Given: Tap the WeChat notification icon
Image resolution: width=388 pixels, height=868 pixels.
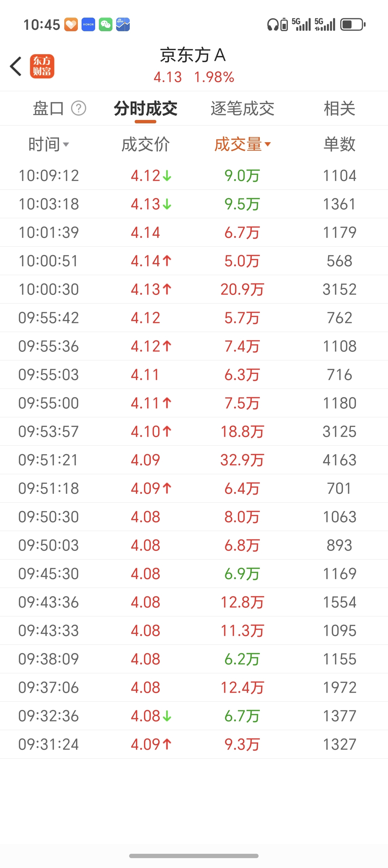Looking at the screenshot, I should 105,25.
